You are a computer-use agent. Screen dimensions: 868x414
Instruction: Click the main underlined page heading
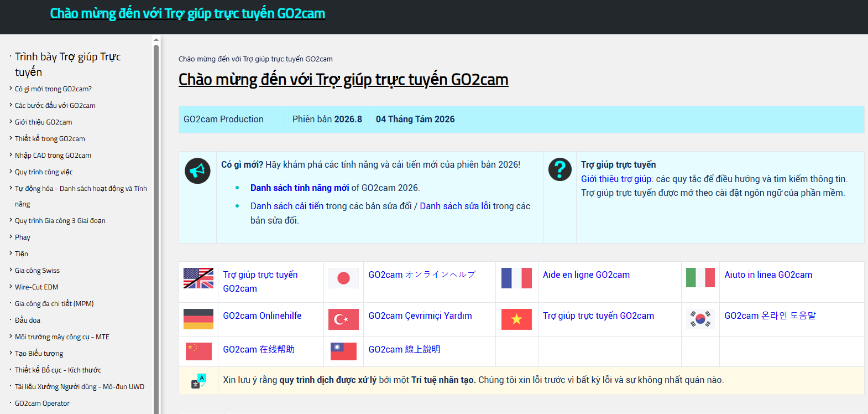point(343,79)
